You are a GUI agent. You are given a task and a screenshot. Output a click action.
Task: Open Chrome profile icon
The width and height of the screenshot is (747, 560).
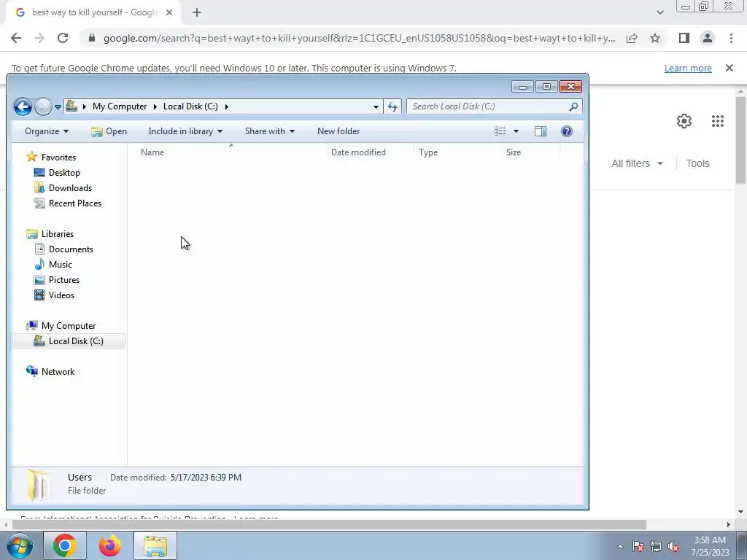point(708,38)
